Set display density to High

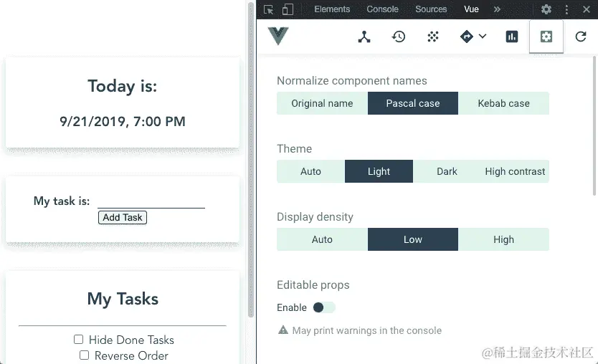point(504,239)
